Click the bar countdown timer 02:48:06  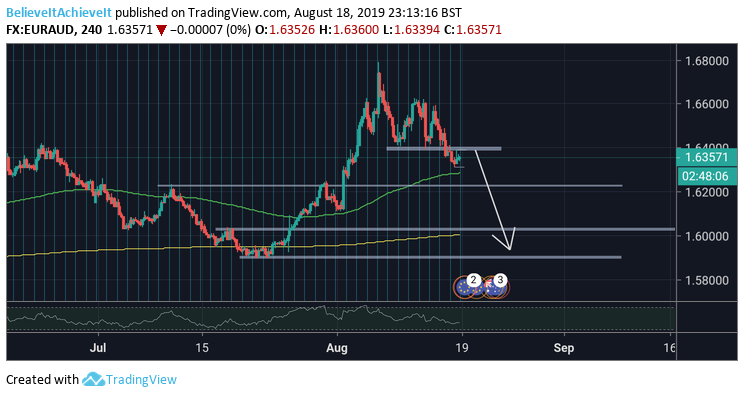pos(706,176)
